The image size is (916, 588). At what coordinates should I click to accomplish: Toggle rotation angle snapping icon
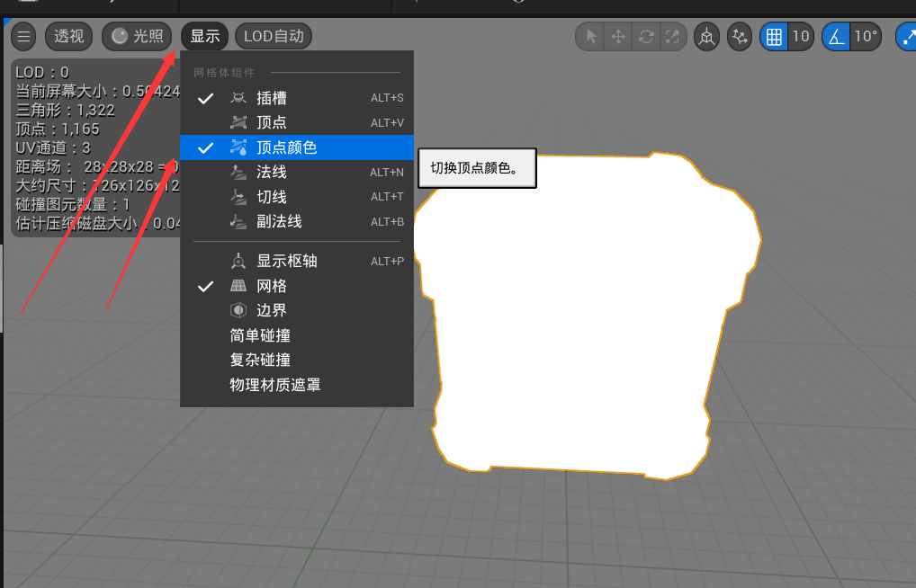(836, 37)
